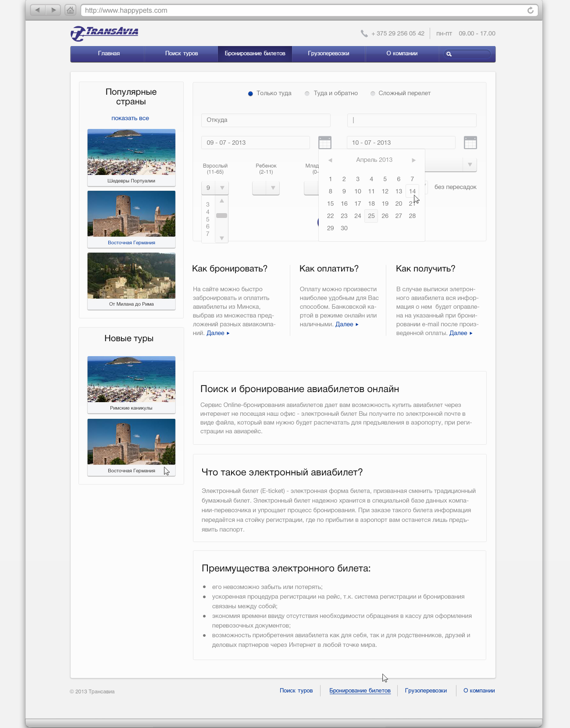Open the departure date calendar icon
The height and width of the screenshot is (728, 570).
pos(325,143)
